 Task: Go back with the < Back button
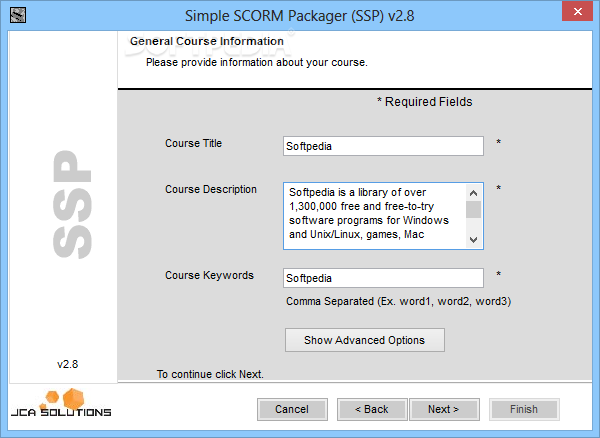click(372, 409)
